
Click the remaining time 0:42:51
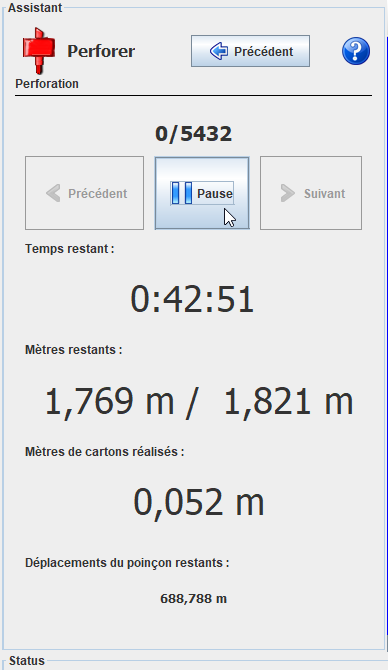[192, 299]
